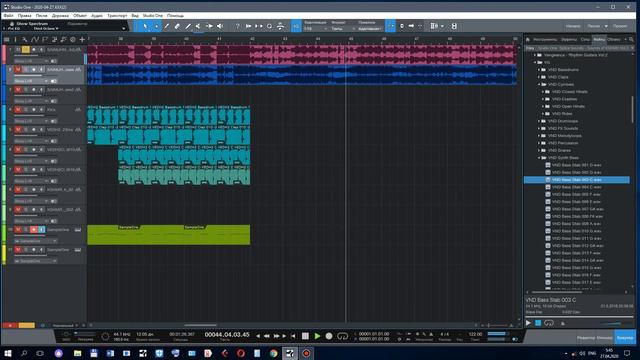Select VND Bass Stab 004 C.wav file

coord(576,187)
